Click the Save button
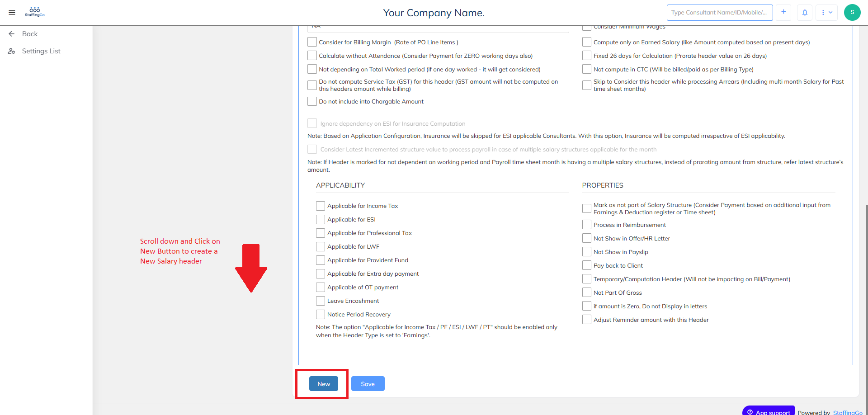This screenshot has width=868, height=415. tap(368, 384)
